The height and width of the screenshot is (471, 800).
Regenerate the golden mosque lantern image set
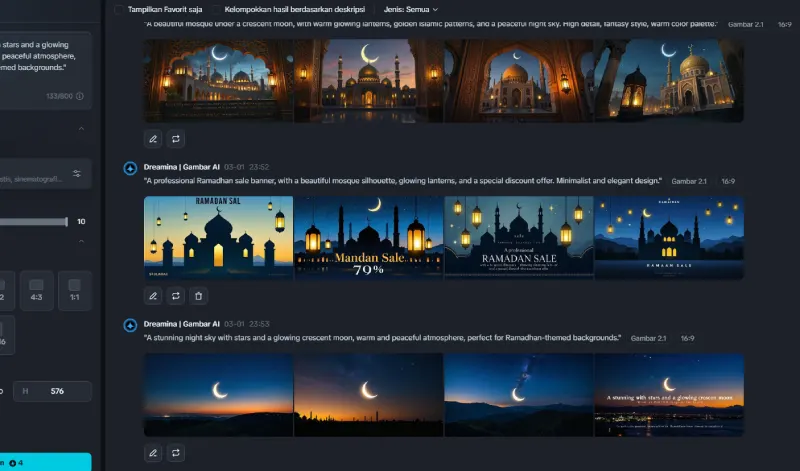point(176,139)
